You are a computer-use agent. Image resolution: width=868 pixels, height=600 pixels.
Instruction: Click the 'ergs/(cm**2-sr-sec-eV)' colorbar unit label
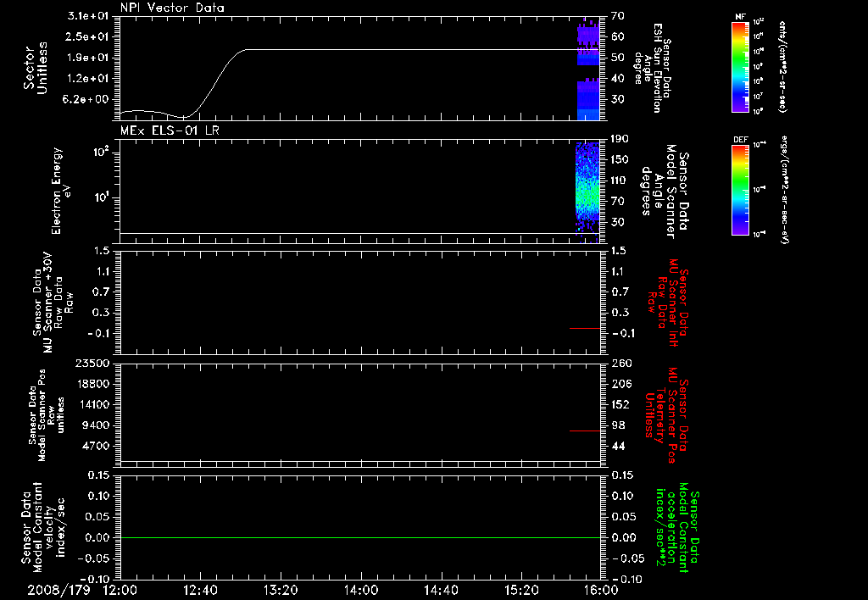tap(784, 190)
